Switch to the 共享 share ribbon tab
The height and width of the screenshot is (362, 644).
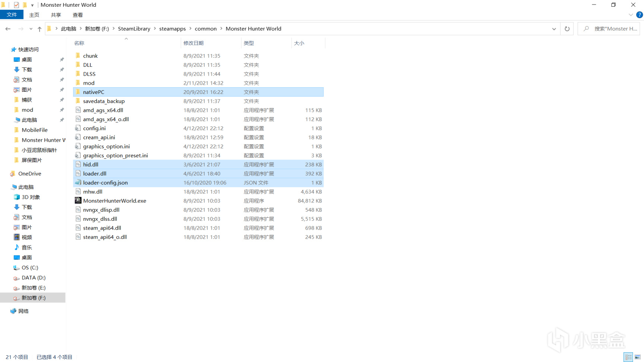(x=56, y=15)
